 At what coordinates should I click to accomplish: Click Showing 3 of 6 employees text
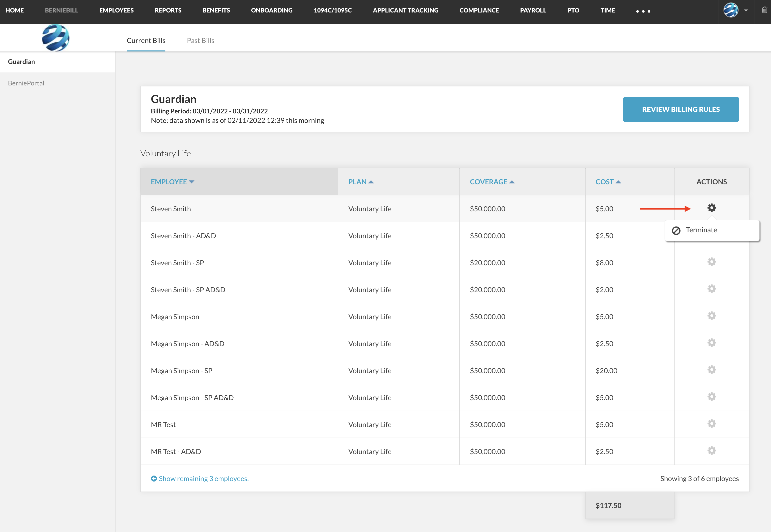pos(699,478)
